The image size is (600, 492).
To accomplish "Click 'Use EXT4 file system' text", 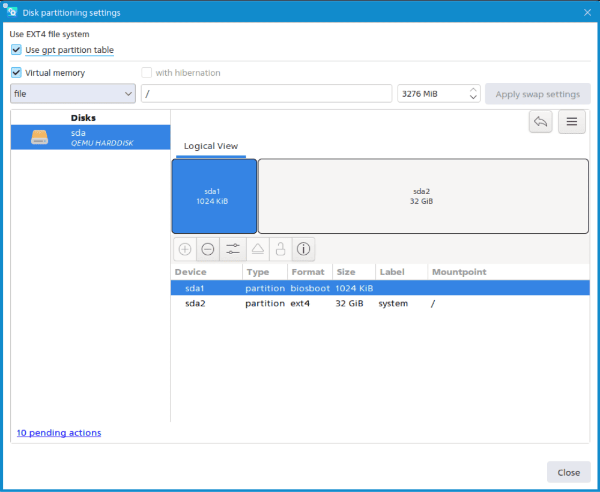I will point(49,34).
